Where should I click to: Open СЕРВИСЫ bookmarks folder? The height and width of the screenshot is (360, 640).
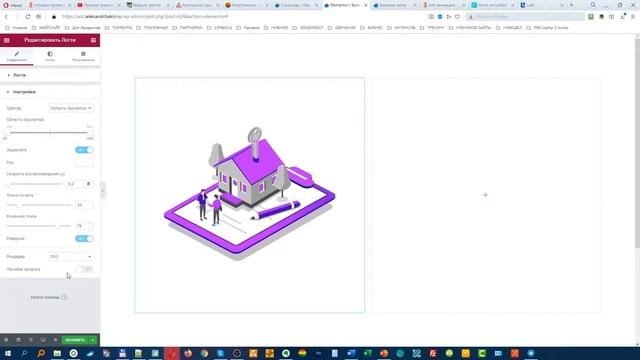219,28
